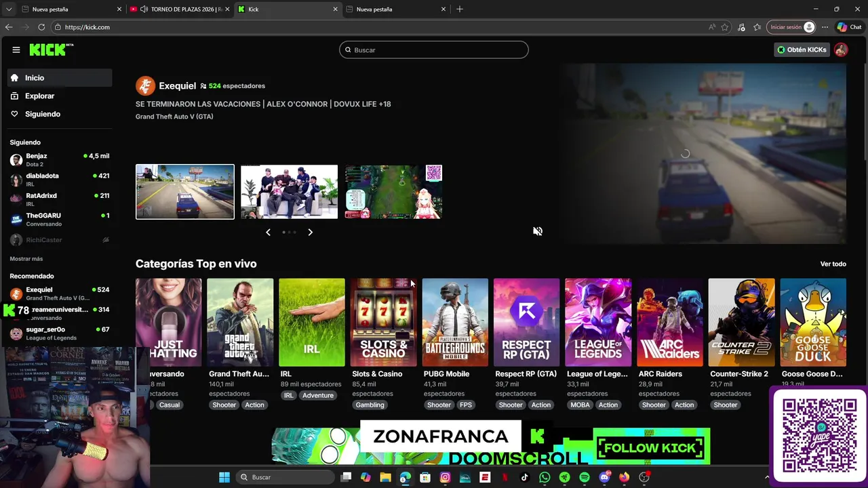Open TheGGARU's channel in the sidebar
The image size is (868, 488).
[60, 219]
